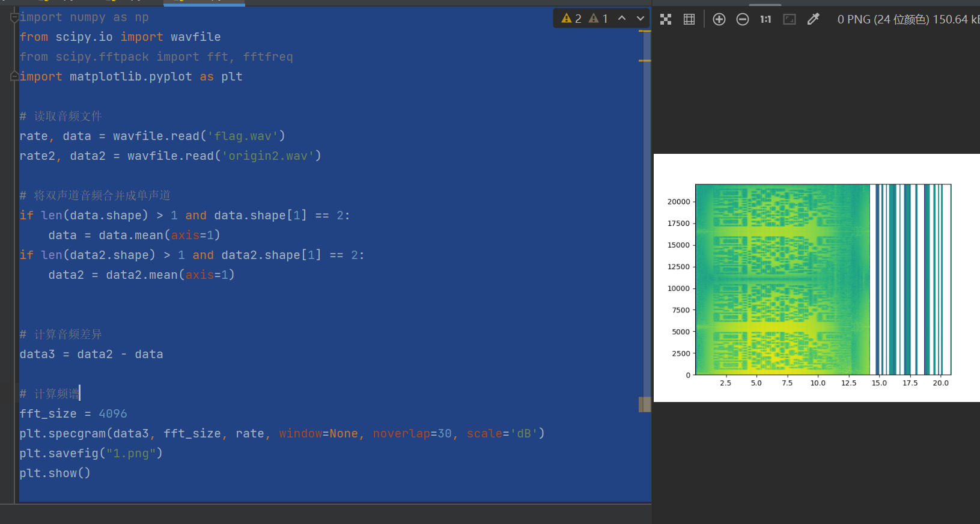The image size is (980, 524).
Task: Show grid in the image viewer
Action: click(689, 19)
